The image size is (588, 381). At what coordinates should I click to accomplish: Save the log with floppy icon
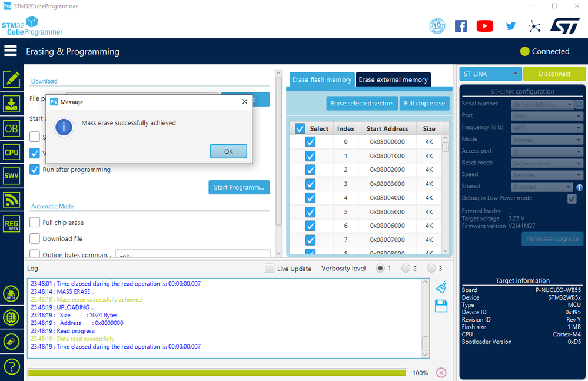441,306
